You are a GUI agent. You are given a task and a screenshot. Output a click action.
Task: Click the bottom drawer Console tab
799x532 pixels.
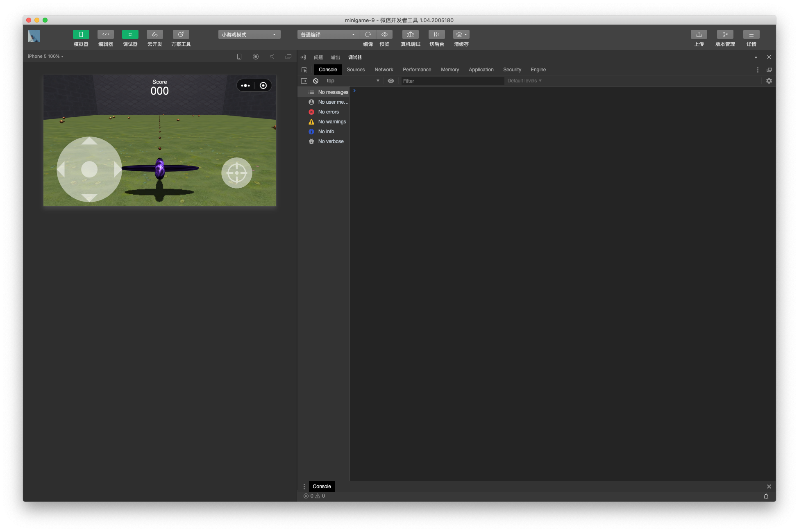pyautogui.click(x=322, y=487)
